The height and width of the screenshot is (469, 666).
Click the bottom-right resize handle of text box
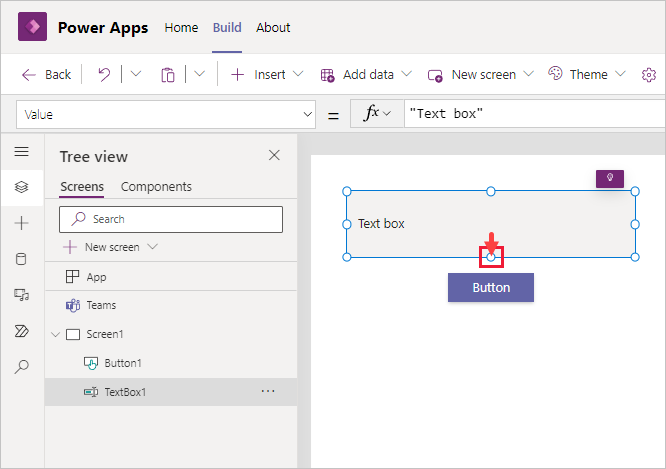[x=635, y=257]
